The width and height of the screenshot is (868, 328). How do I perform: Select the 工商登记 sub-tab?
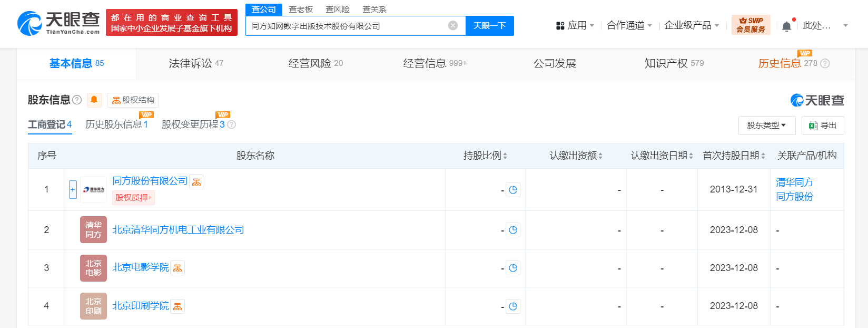click(50, 124)
